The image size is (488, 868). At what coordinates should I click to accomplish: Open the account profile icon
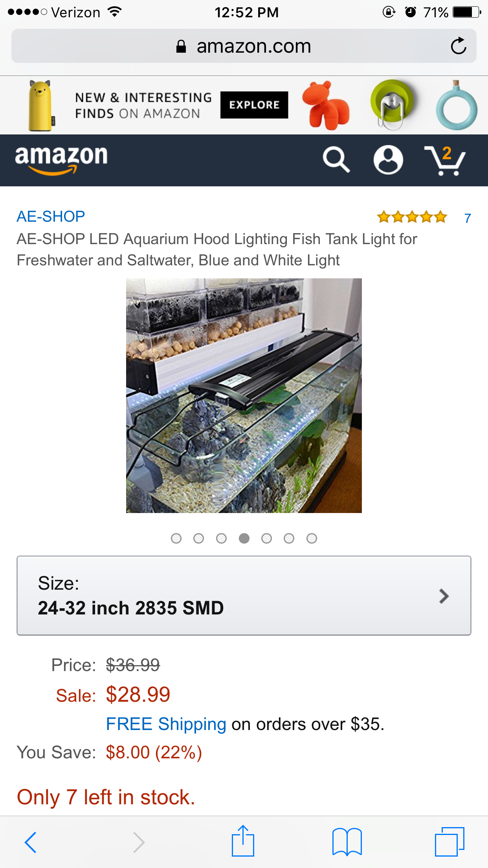tap(388, 160)
